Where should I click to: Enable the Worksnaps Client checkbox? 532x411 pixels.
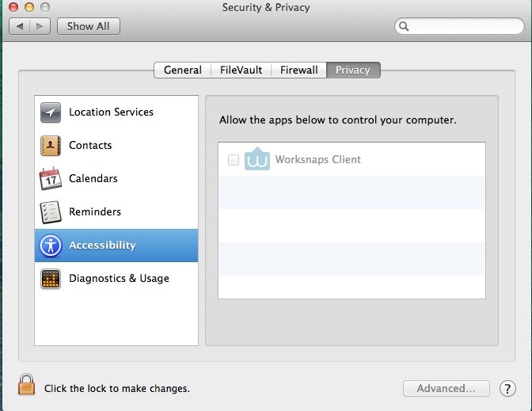(x=234, y=160)
